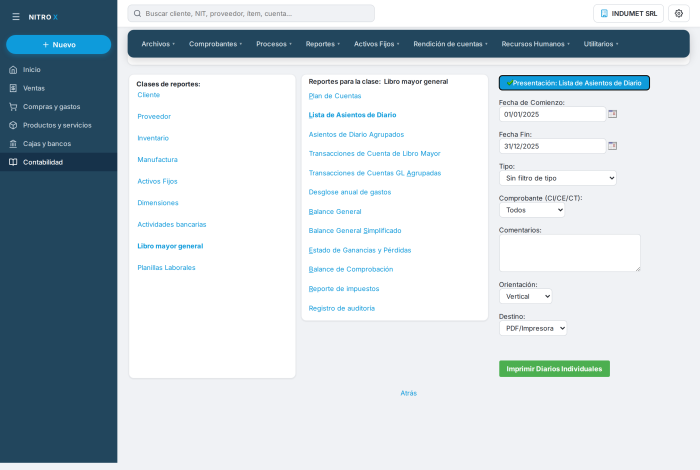Open the settings gear icon

tap(679, 13)
